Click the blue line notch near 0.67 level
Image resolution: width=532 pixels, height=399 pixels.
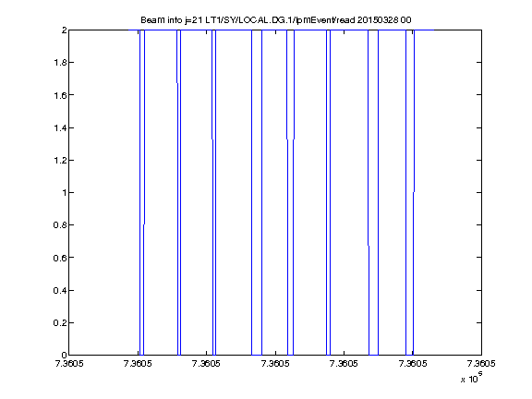(369, 245)
